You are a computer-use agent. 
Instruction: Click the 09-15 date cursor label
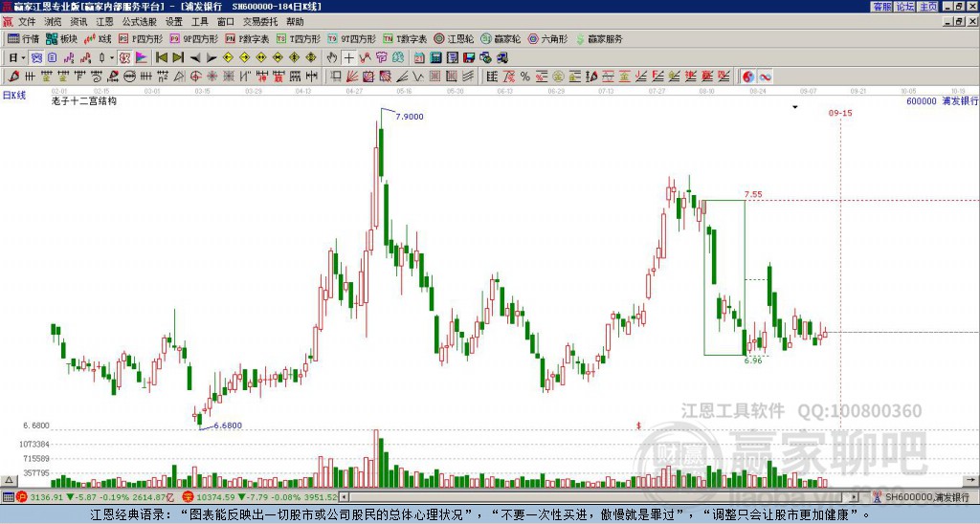pyautogui.click(x=840, y=113)
